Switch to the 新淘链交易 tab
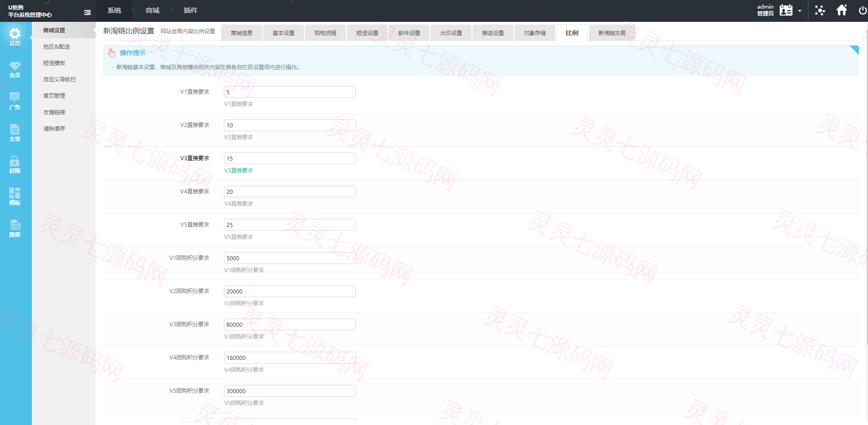Screen dimensions: 868x425 (x=612, y=33)
